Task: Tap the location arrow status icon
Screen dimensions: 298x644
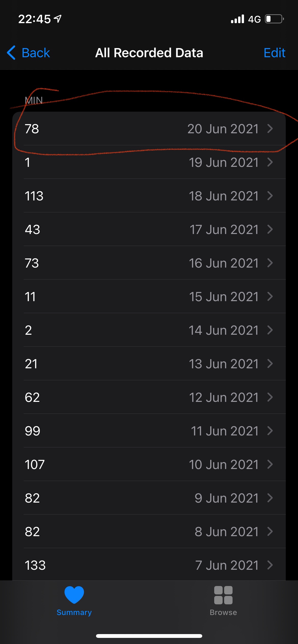Action: coord(58,19)
